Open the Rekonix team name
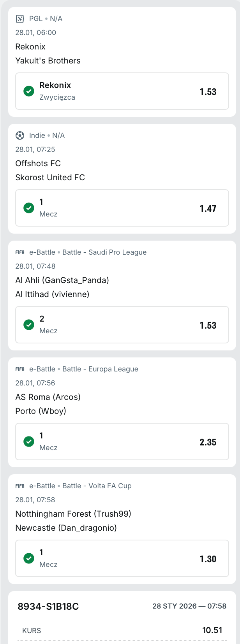The height and width of the screenshot is (644, 240). [x=30, y=47]
